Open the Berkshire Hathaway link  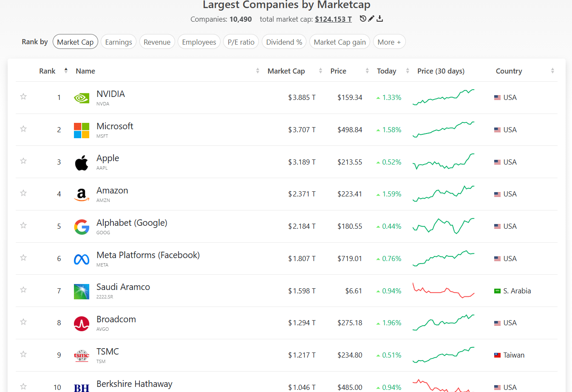134,384
